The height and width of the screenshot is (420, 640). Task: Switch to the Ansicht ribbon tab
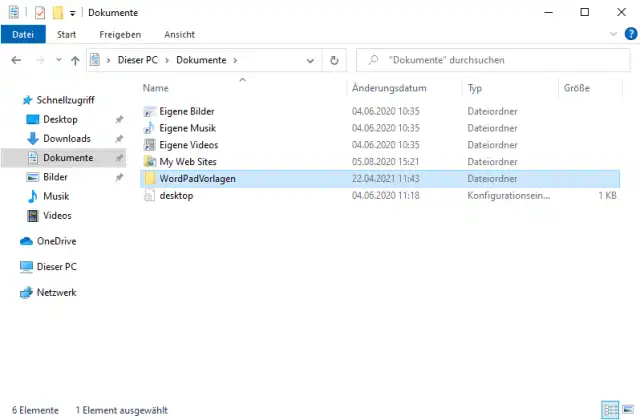click(180, 35)
